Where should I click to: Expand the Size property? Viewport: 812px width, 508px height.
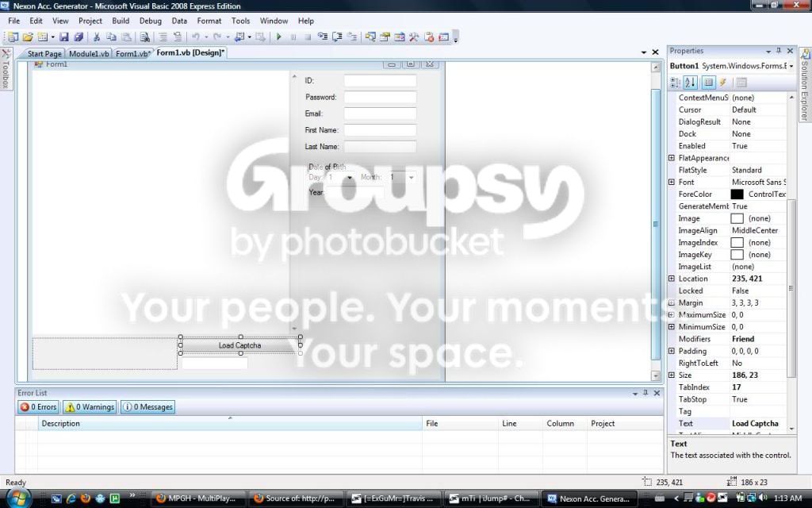pos(672,375)
